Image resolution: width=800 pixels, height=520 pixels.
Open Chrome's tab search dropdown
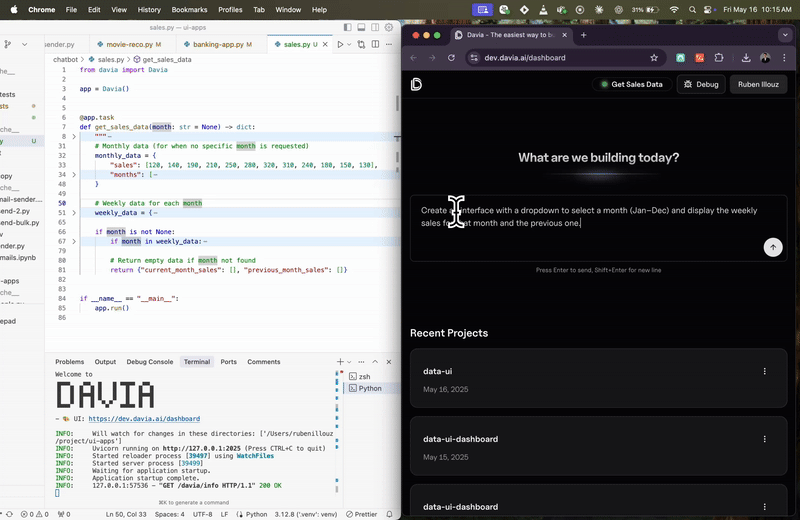[785, 35]
